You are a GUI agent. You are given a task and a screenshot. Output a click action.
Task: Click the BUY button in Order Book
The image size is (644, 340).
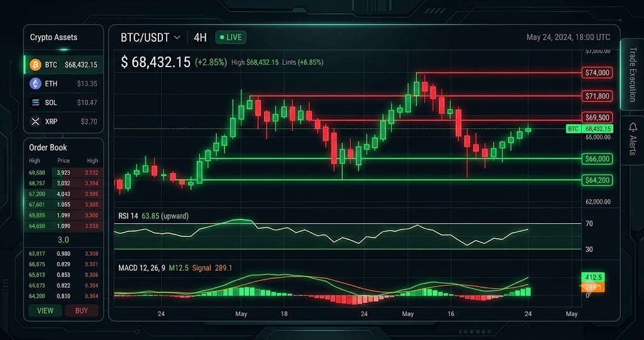[x=81, y=310]
